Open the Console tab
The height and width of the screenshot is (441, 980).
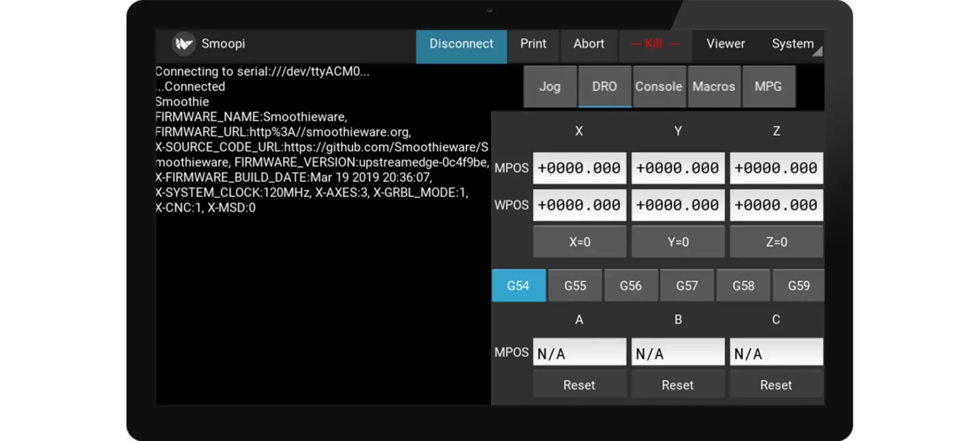pos(659,87)
